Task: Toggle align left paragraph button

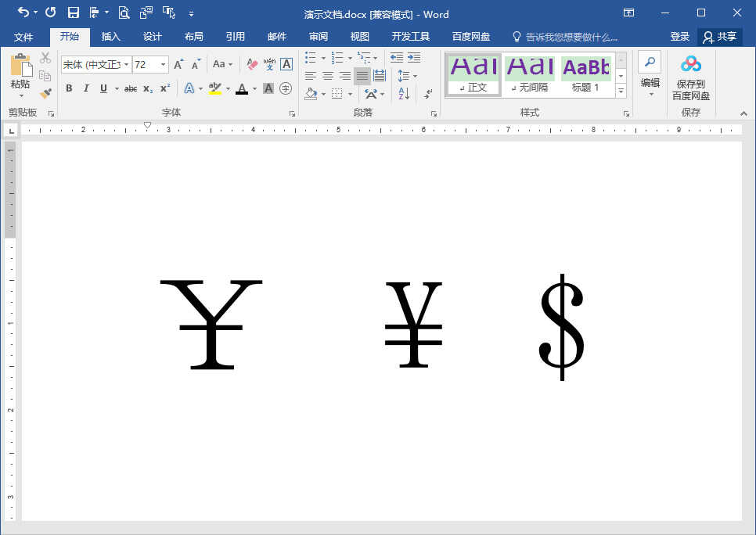Action: [x=311, y=76]
